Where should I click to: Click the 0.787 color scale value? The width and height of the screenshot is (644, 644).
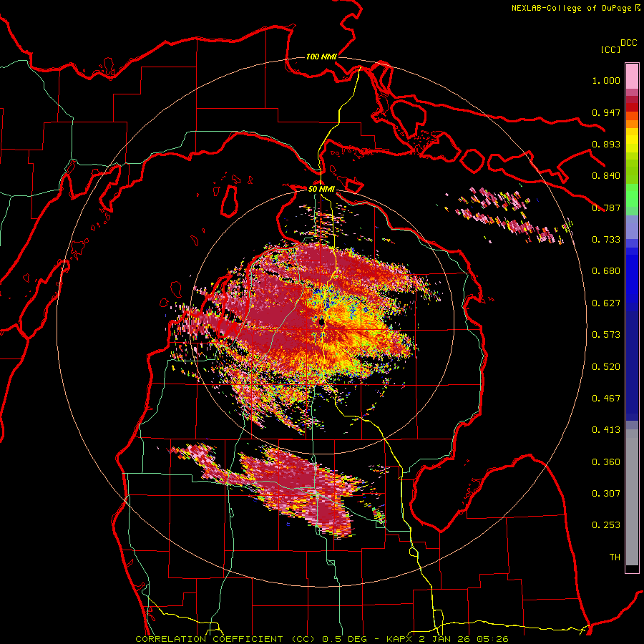606,208
